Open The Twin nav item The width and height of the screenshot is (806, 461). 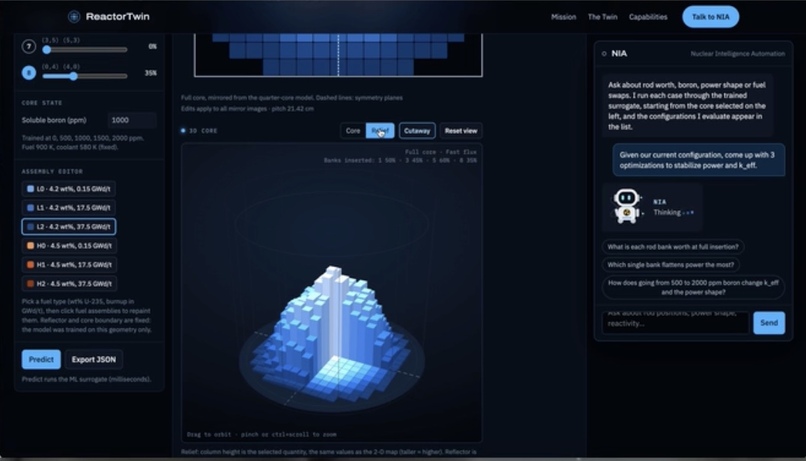point(602,17)
